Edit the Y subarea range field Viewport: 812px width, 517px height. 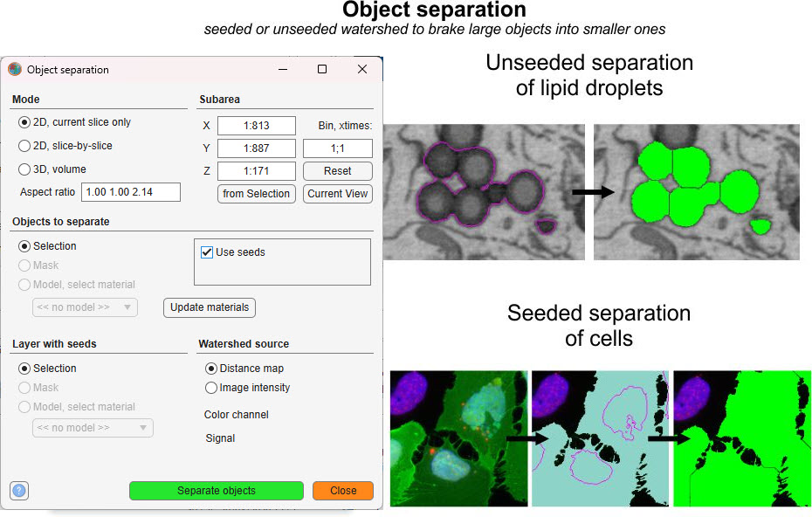tap(257, 148)
